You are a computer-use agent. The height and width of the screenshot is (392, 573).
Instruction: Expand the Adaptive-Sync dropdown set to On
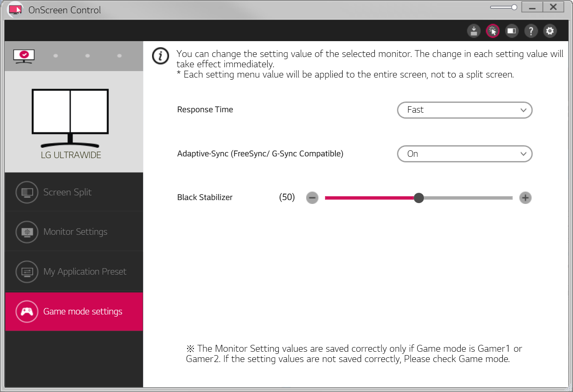coord(465,154)
